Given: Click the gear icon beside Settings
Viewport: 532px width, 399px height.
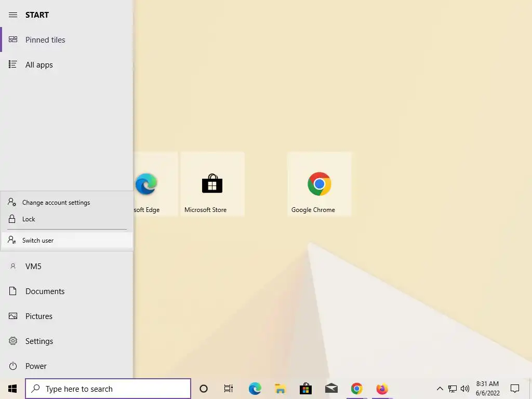Looking at the screenshot, I should (13, 341).
